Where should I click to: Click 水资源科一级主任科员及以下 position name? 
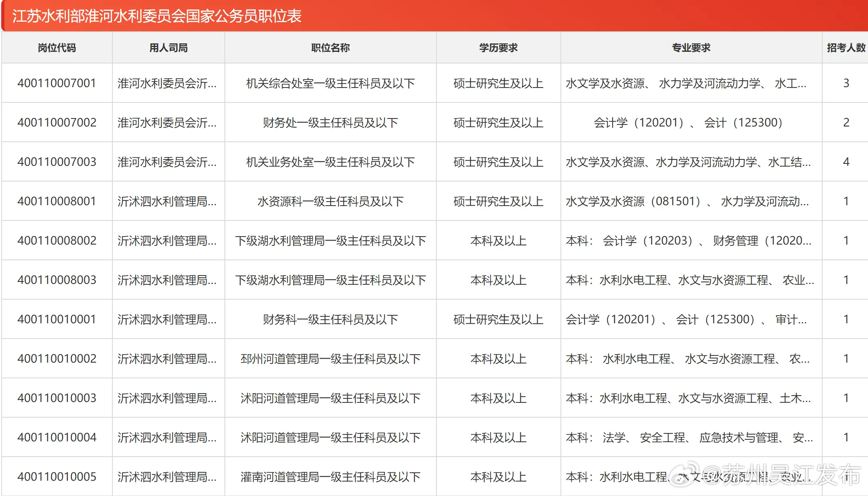click(x=330, y=201)
